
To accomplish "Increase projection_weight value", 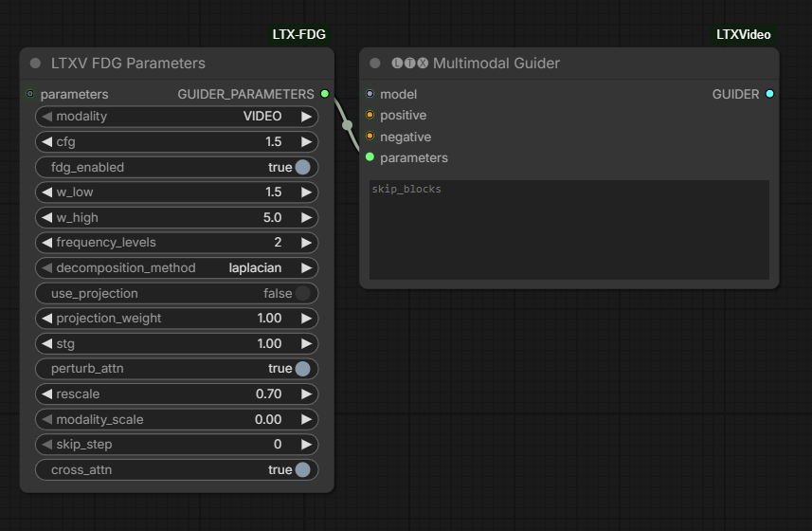I will (307, 318).
